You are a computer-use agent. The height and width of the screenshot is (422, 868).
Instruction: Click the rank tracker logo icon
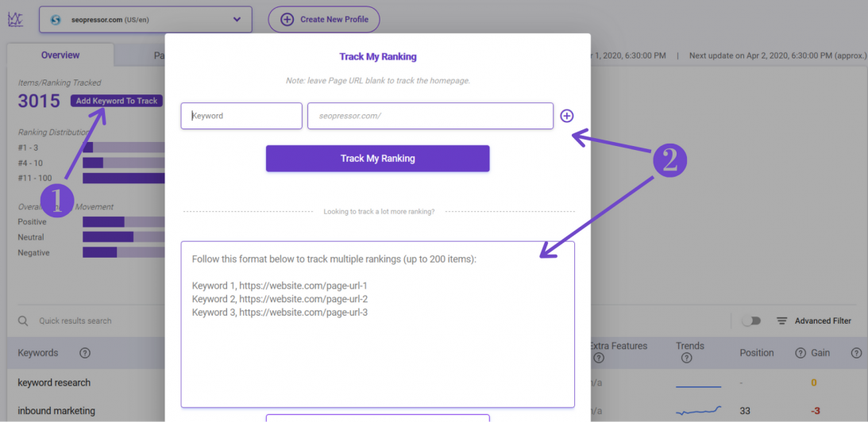click(16, 19)
